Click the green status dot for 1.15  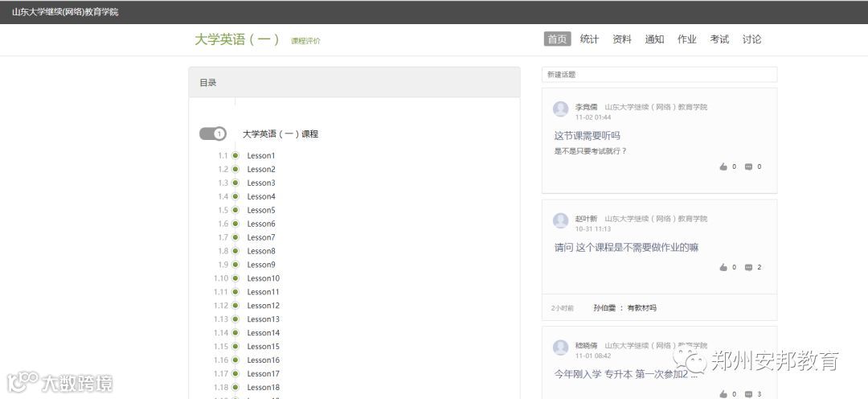click(235, 347)
